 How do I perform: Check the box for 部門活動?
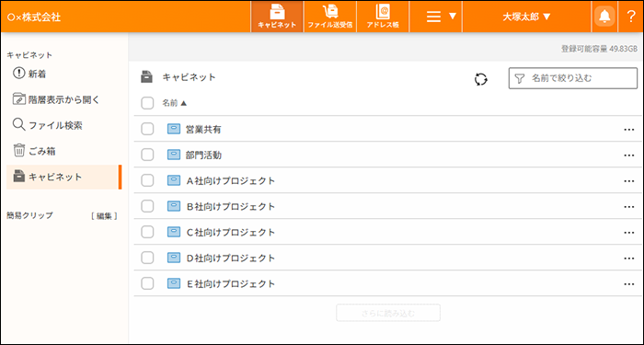147,155
